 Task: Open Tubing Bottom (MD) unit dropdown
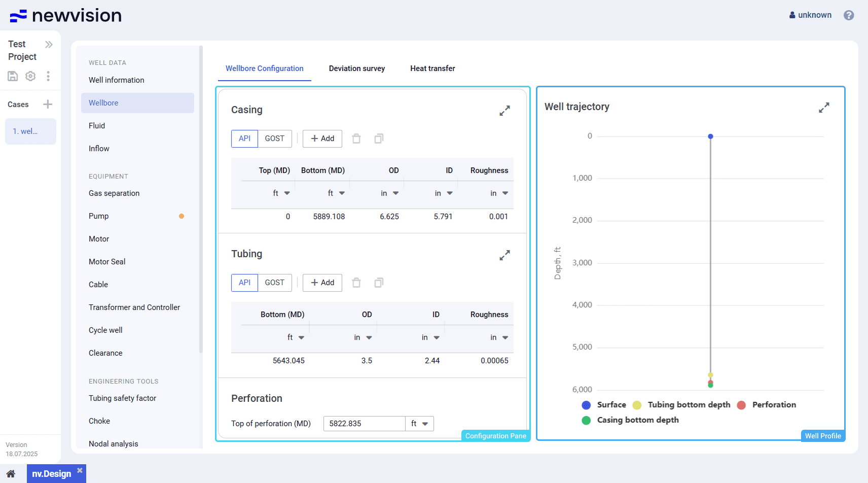pos(296,337)
